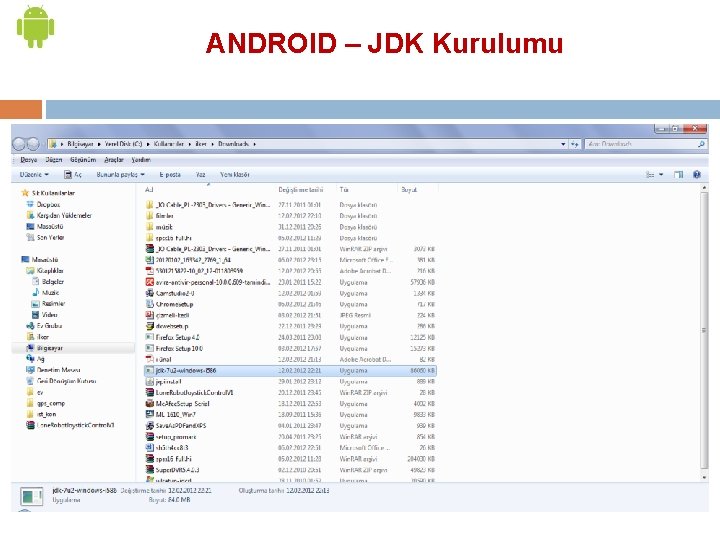Click Kullanıcılar in the address breadcrumb

click(169, 144)
